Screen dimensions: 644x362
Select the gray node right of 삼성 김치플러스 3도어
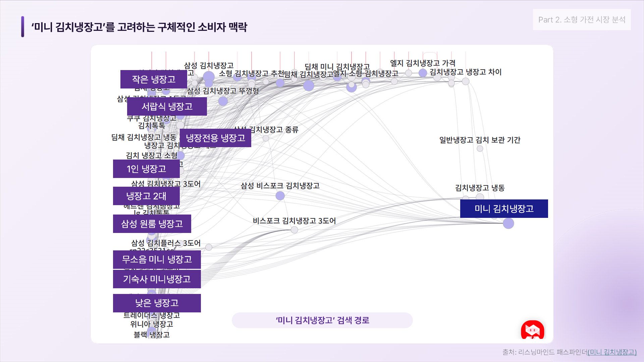click(209, 247)
